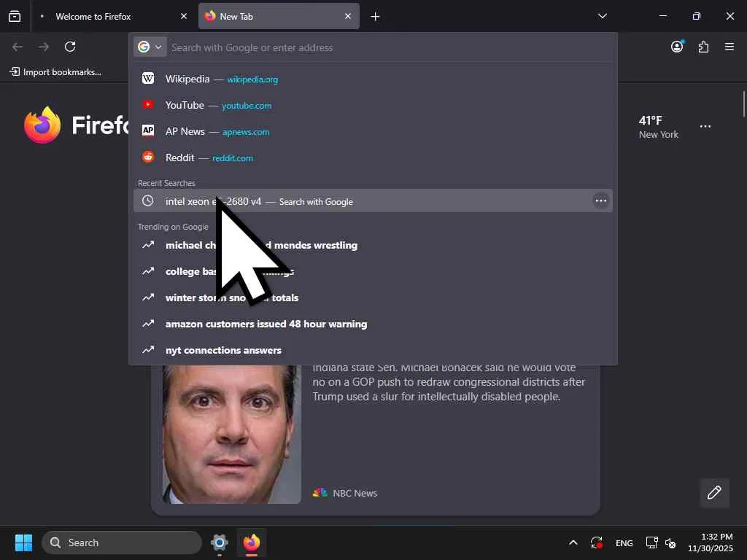Click the page vertical scrollbar
The image size is (747, 560).
point(743,104)
